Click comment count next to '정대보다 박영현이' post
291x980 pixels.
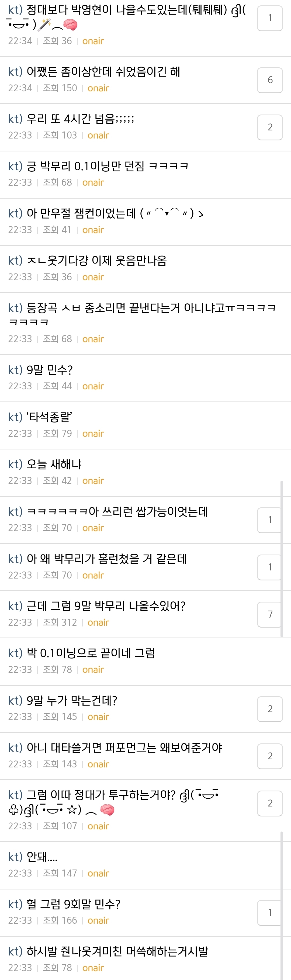click(x=270, y=18)
